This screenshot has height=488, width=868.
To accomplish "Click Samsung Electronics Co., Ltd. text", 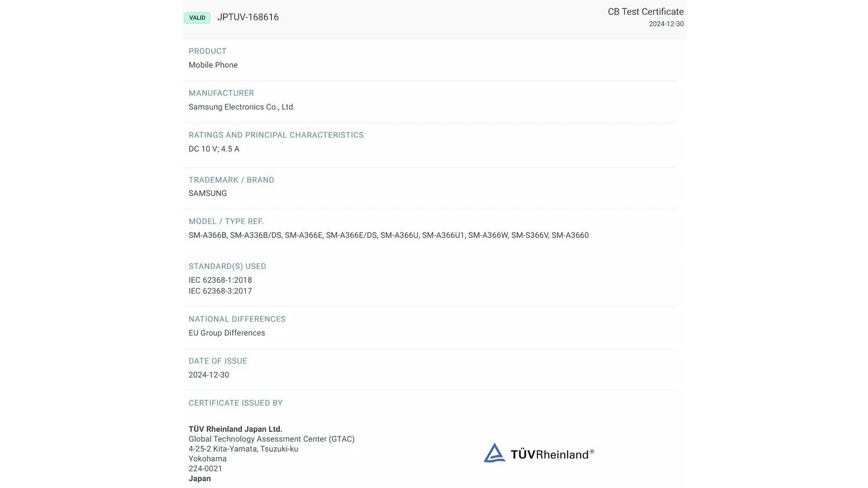I will pyautogui.click(x=241, y=107).
